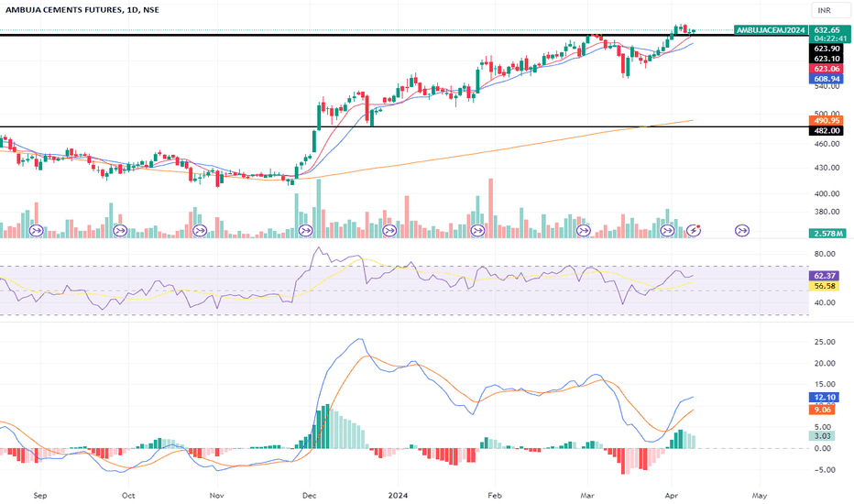
Task: Open the rollover event icon just before 2024
Action: (389, 231)
